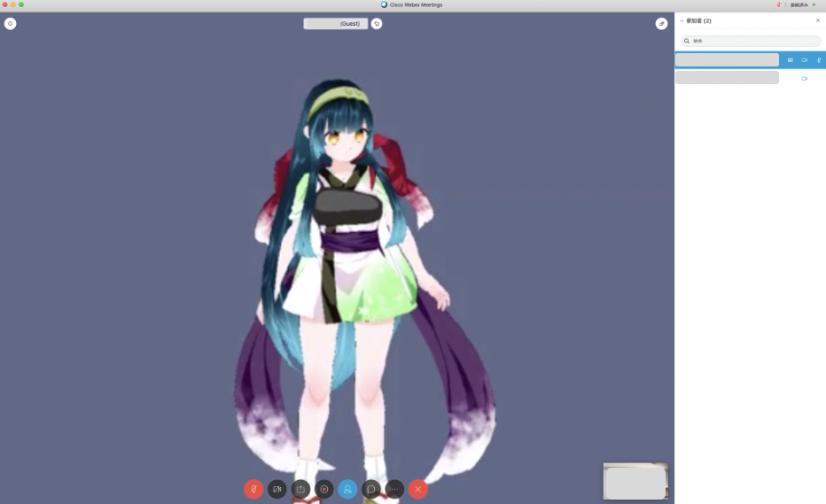This screenshot has height=504, width=826.
Task: Leave the meeting with the red X button
Action: pos(418,489)
